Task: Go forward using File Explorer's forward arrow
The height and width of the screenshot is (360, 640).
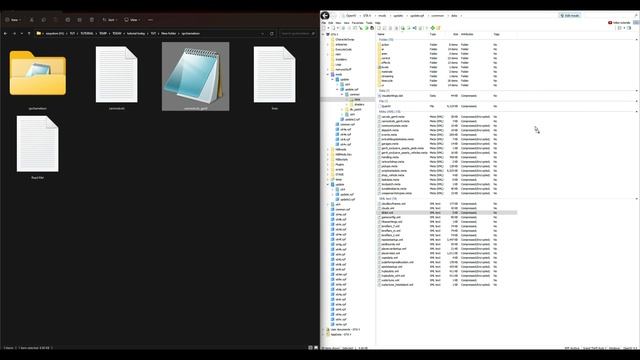Action: coord(14,33)
